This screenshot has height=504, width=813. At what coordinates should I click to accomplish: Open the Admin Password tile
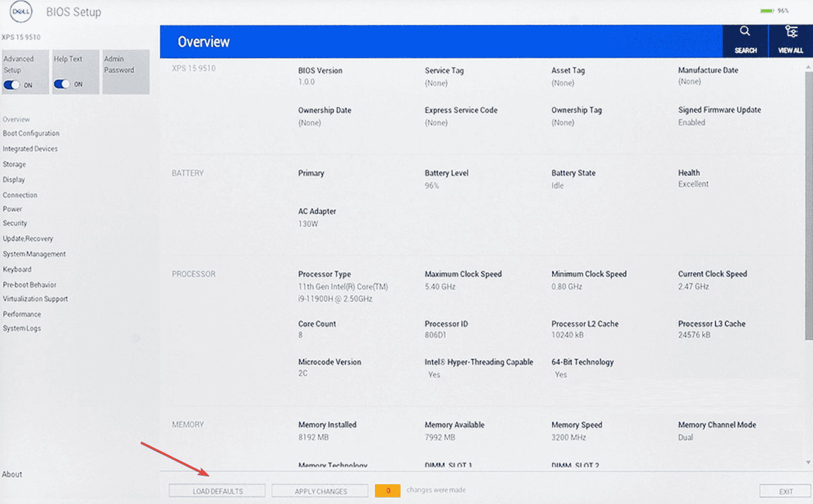click(126, 71)
